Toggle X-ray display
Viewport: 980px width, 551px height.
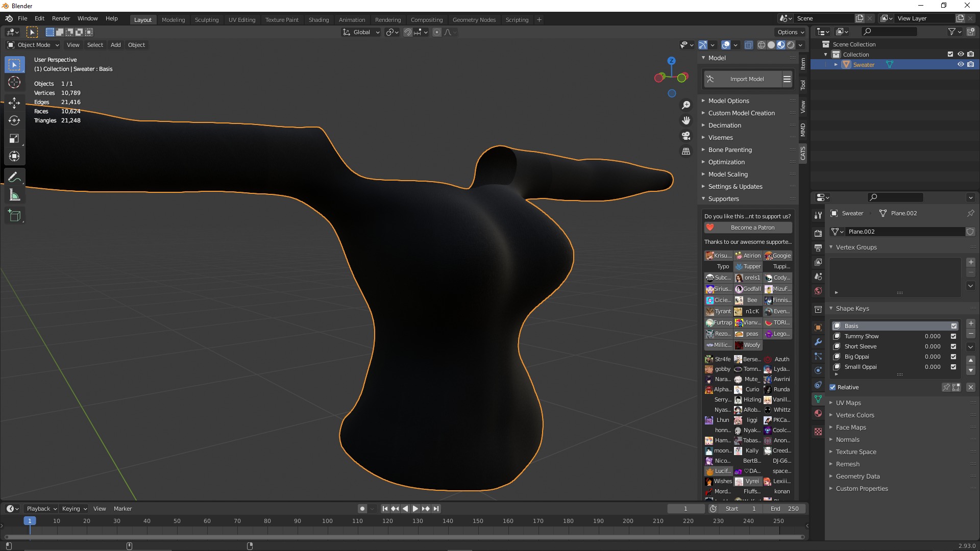748,45
